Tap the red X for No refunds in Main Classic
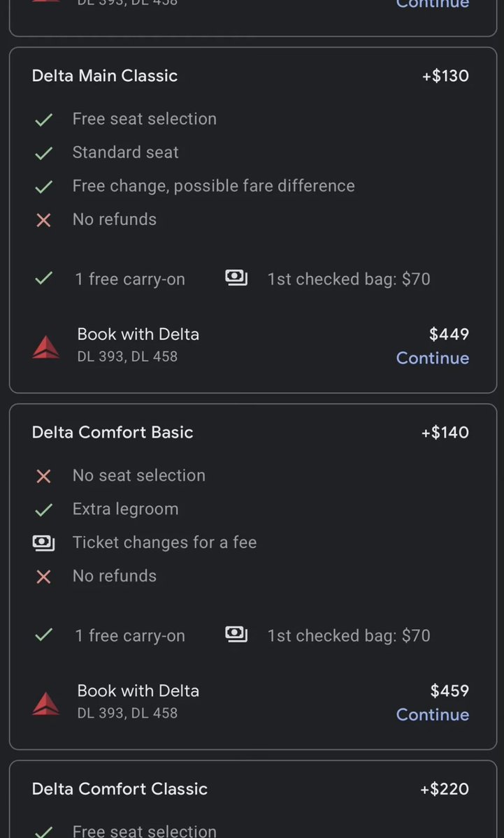 pos(43,220)
